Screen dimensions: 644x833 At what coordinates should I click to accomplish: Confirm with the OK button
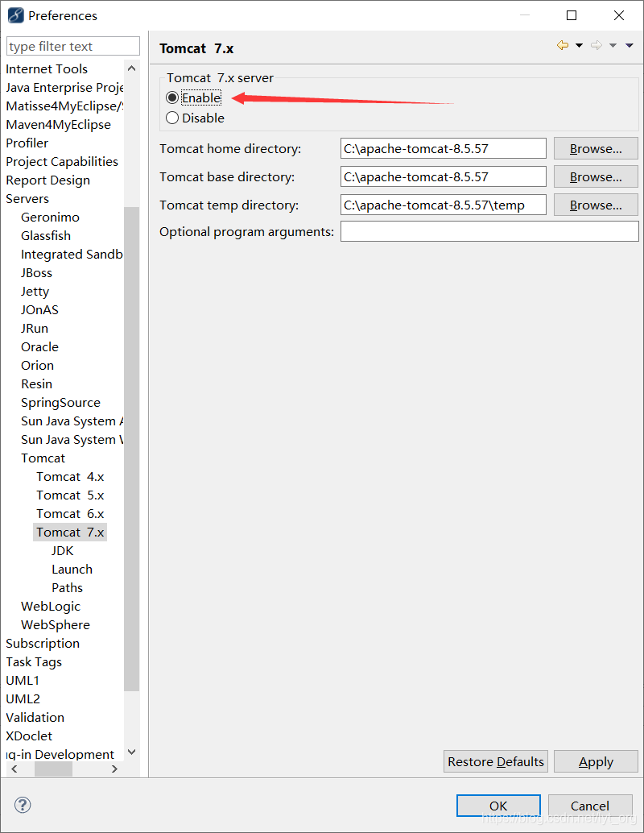[x=498, y=806]
